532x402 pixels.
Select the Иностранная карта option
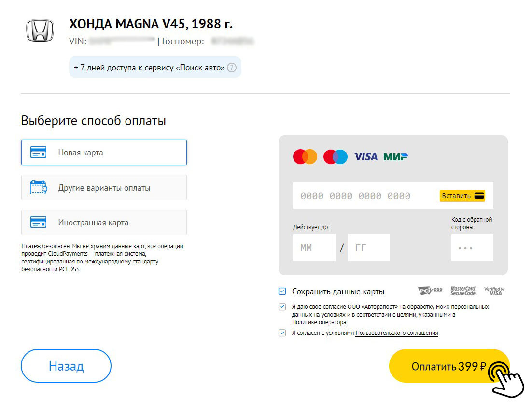coord(104,222)
